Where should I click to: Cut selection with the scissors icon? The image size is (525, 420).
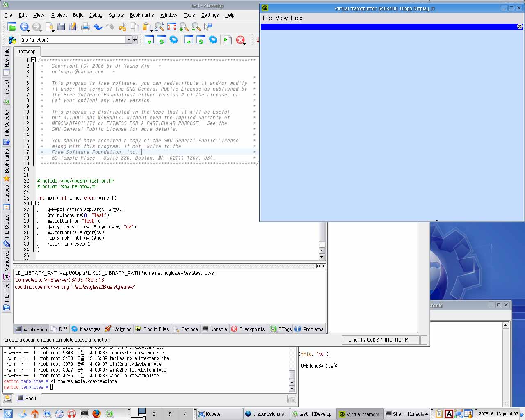click(x=122, y=27)
